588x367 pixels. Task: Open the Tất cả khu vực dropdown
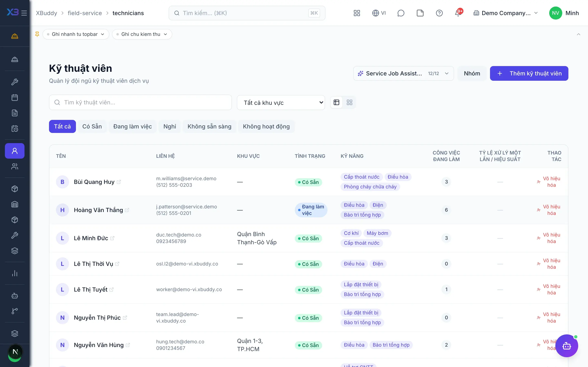pyautogui.click(x=281, y=103)
